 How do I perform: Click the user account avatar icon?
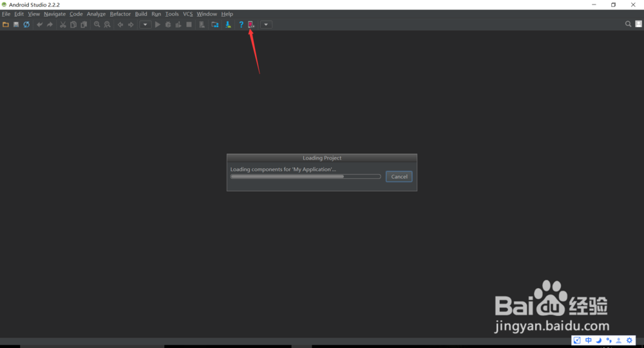point(638,24)
